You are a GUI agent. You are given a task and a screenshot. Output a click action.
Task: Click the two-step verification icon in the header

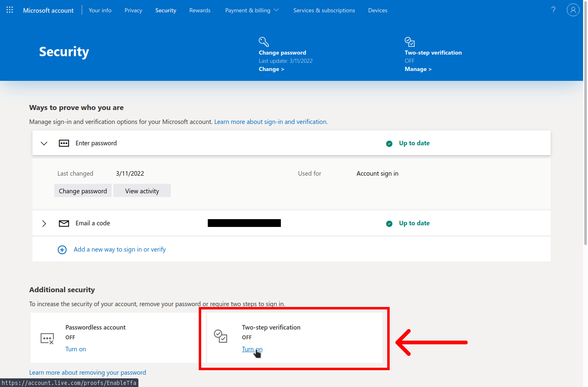(410, 41)
